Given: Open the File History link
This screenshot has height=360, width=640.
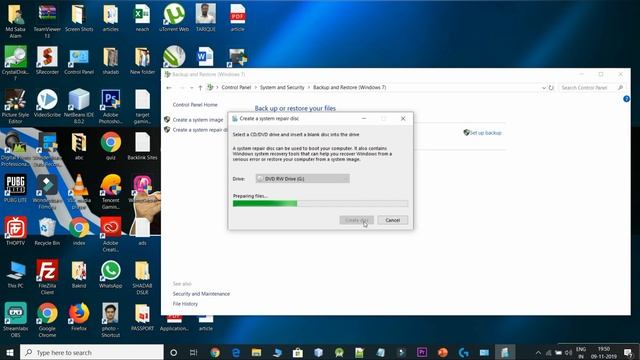Looking at the screenshot, I should tap(185, 304).
